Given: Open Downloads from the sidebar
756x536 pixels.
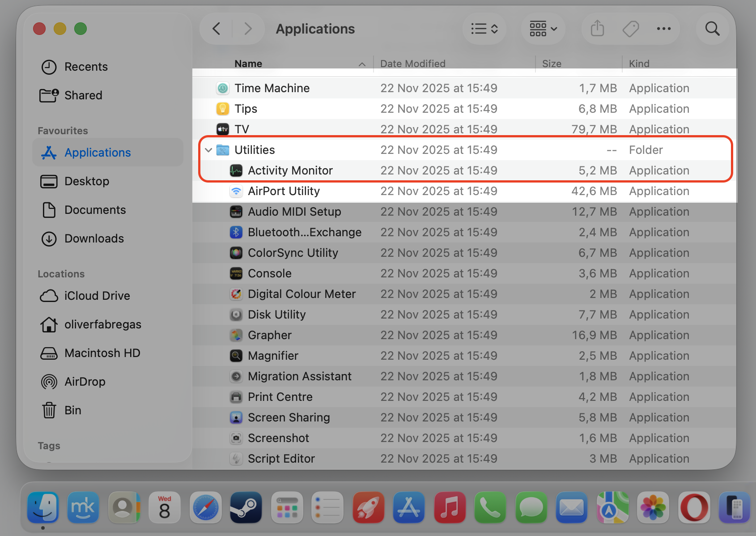Looking at the screenshot, I should click(107, 238).
